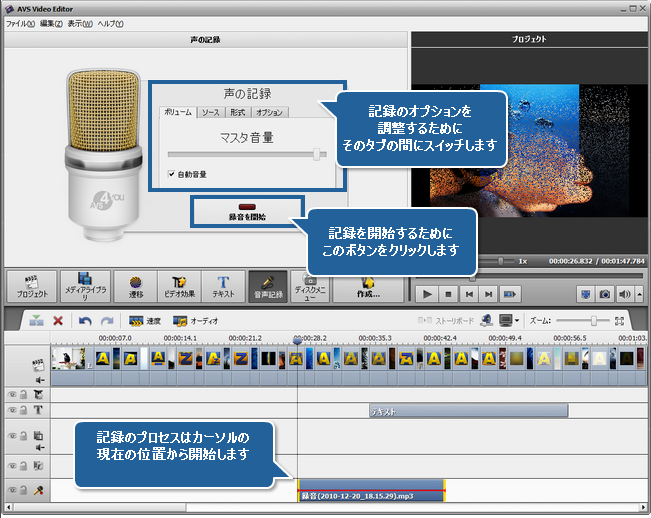Open the ビデオ効果 (Video Effects) panel
This screenshot has height=518, width=651.
pos(178,286)
